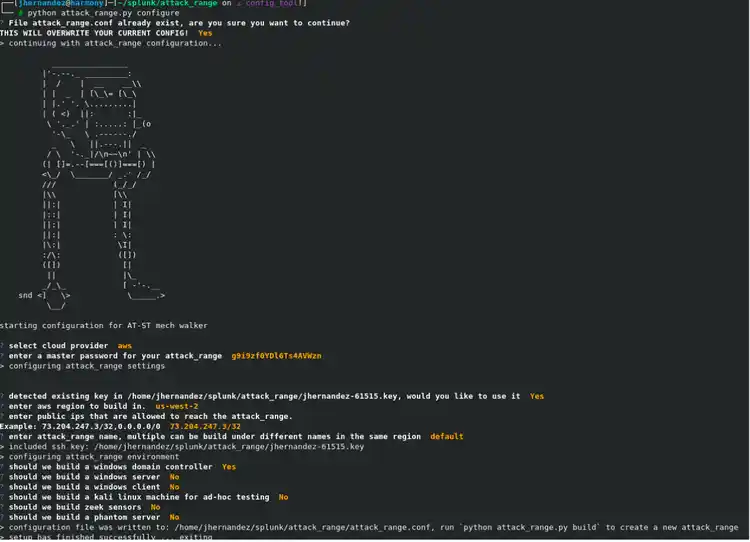
Task: Click the jhernandez@harmony username in prompt
Action: pos(55,4)
